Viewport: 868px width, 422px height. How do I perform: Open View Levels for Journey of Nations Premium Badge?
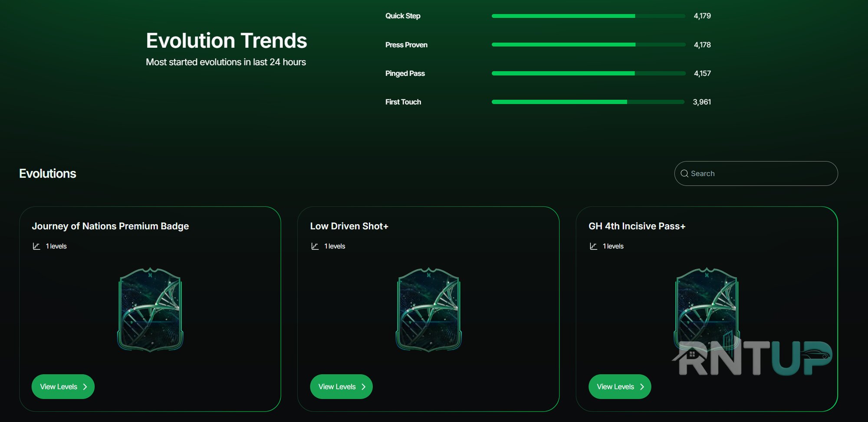click(63, 386)
